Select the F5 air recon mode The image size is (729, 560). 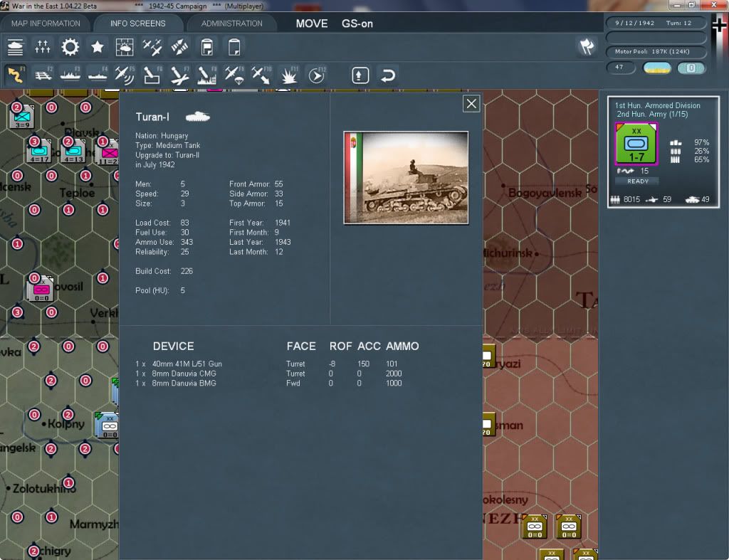pos(125,75)
